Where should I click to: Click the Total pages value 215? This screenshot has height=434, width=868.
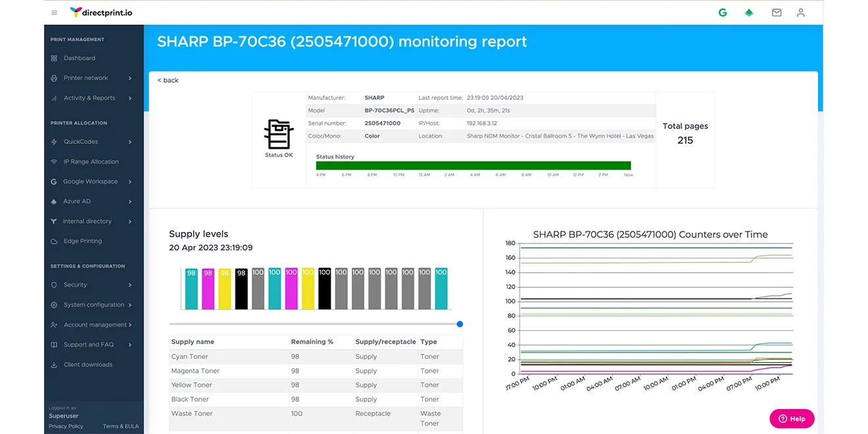click(x=685, y=140)
